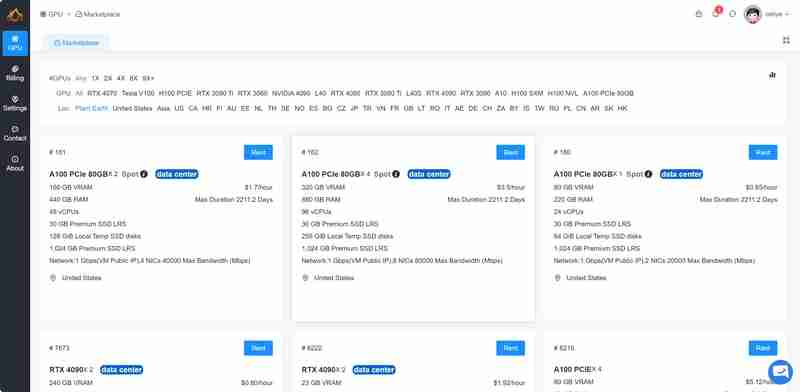The height and width of the screenshot is (392, 800).
Task: Click GPU in the breadcrumb
Action: (52, 14)
